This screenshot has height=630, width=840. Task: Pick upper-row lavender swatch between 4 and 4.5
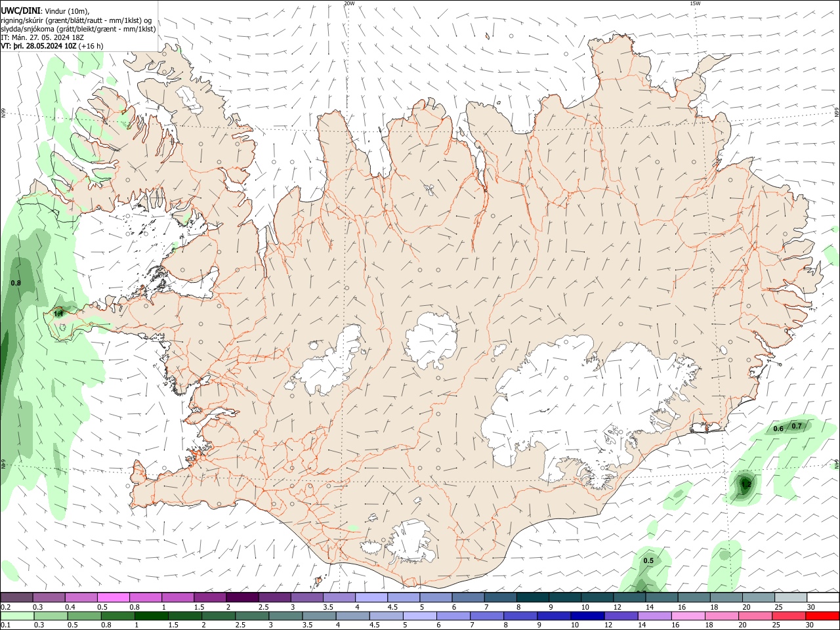tap(371, 598)
